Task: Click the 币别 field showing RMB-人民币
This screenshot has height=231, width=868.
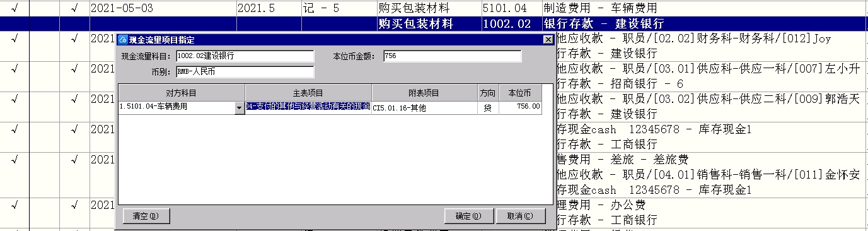Action: click(245, 71)
